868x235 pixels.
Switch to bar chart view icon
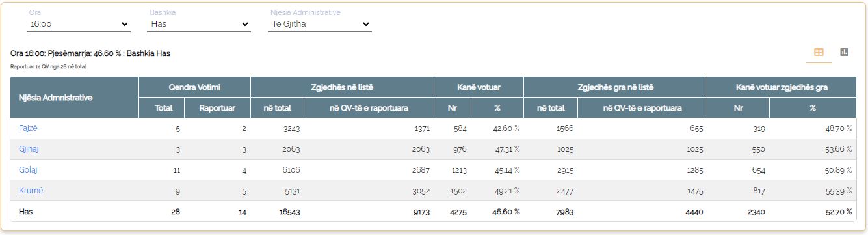844,52
